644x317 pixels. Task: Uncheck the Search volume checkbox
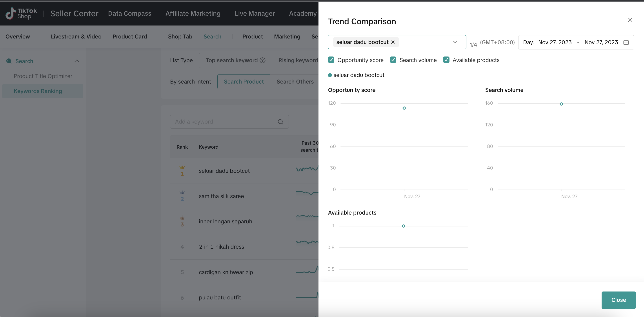pos(393,60)
